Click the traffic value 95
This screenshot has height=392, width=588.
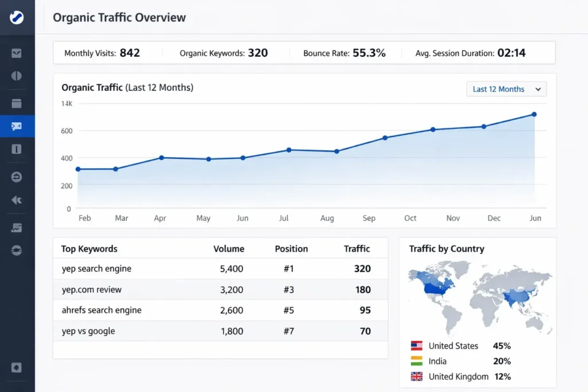365,311
